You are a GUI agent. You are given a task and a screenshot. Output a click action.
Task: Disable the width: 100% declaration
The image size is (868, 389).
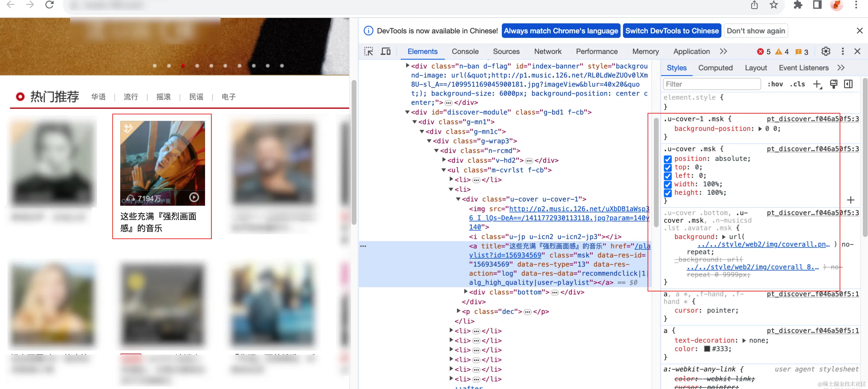click(667, 185)
